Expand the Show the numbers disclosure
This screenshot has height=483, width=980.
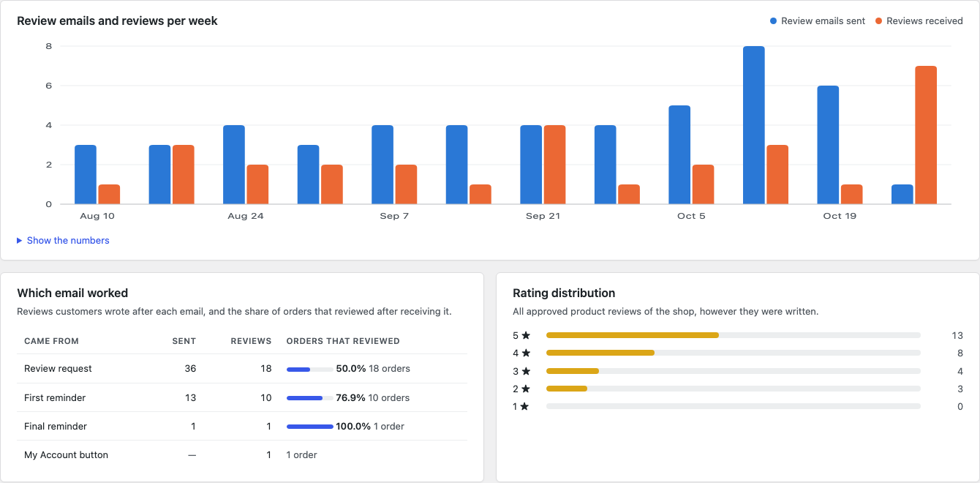[63, 240]
